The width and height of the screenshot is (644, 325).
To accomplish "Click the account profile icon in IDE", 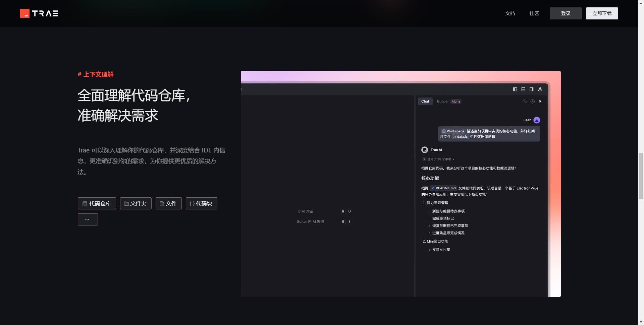I will pyautogui.click(x=540, y=89).
